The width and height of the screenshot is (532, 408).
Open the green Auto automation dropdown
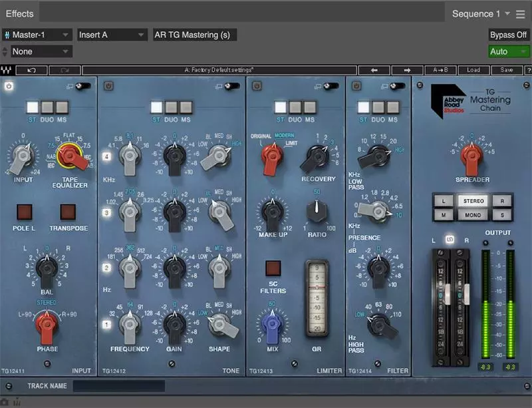(509, 51)
